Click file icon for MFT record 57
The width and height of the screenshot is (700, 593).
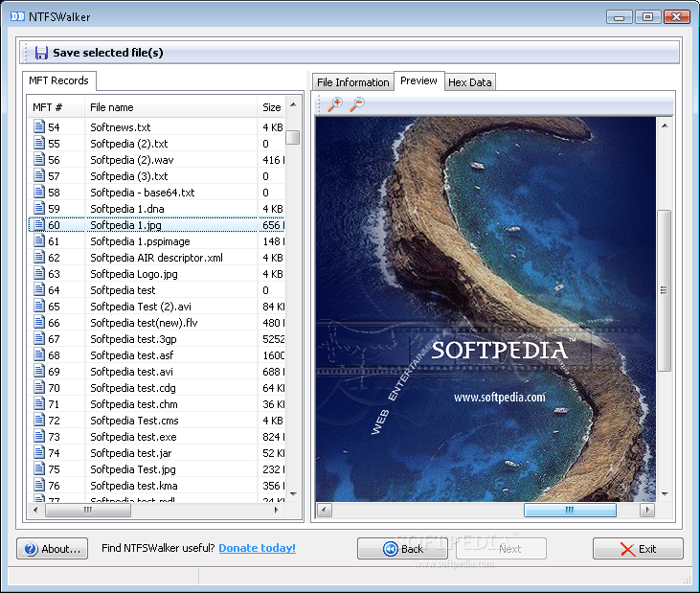(39, 175)
